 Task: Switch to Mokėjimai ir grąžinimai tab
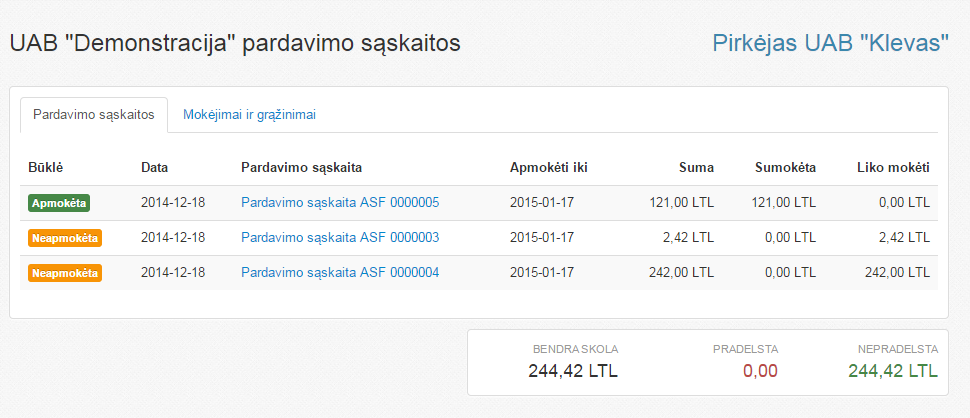(x=249, y=115)
